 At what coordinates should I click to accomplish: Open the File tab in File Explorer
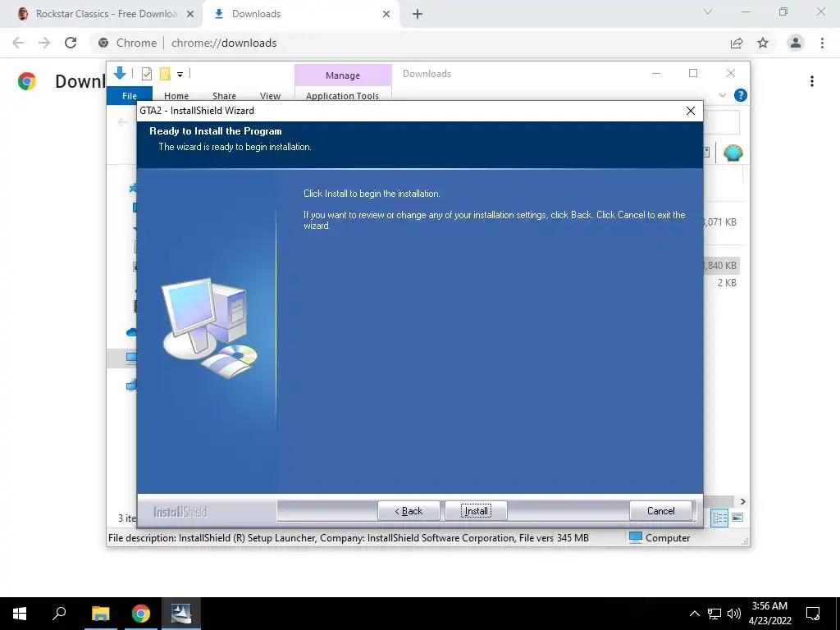coord(130,95)
